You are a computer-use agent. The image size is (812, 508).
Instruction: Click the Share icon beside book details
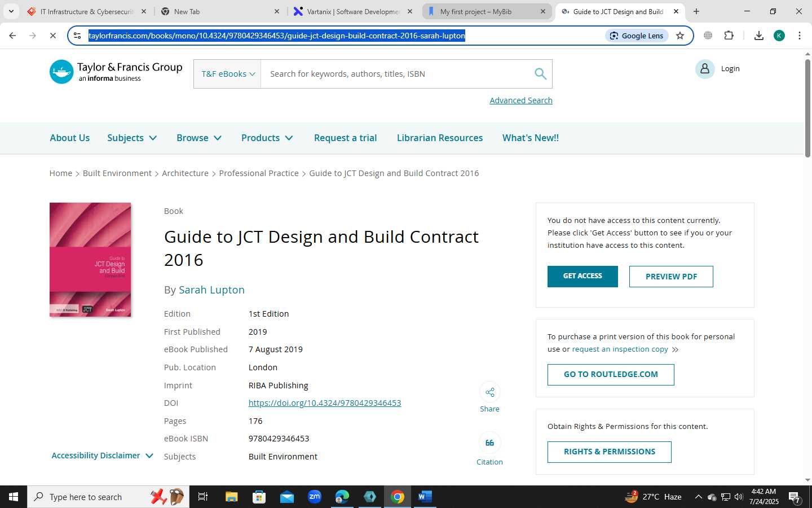coord(489,392)
